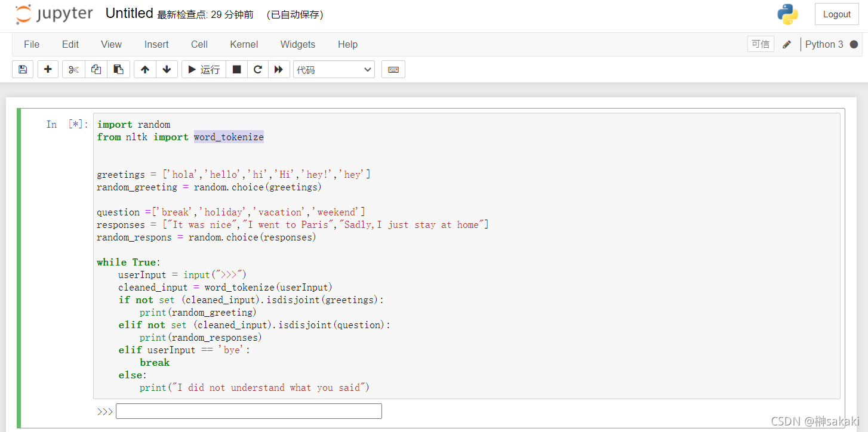Open the File menu
Screen dimensions: 868x432
[32, 44]
